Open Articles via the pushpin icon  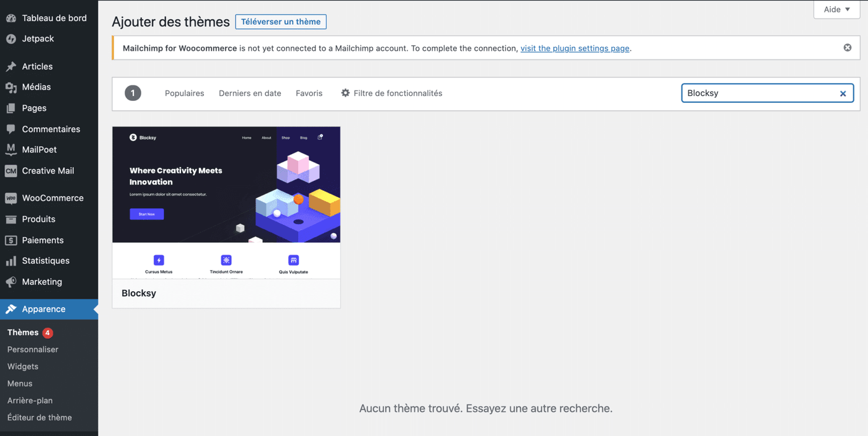click(11, 66)
